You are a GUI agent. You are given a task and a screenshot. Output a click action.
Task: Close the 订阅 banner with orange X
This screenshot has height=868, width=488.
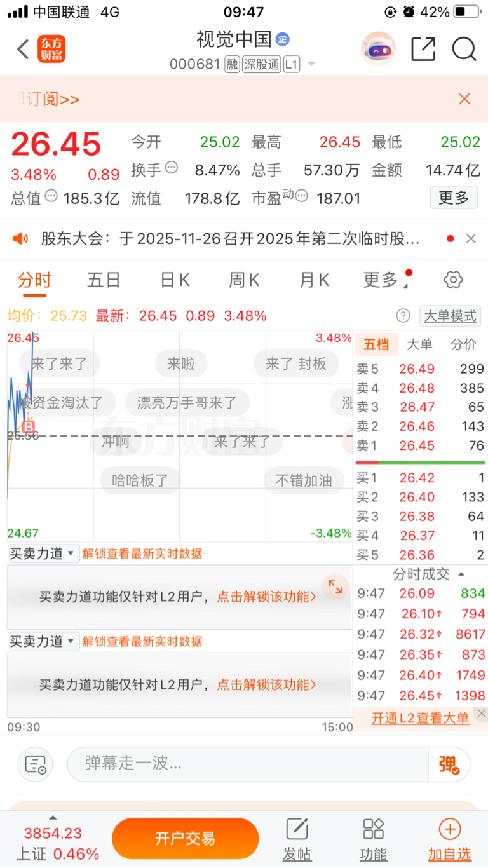click(x=464, y=98)
